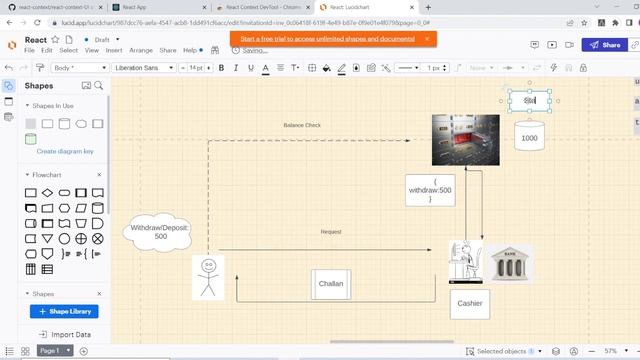Open Selected objects dropdown in status bar

[x=505, y=351]
